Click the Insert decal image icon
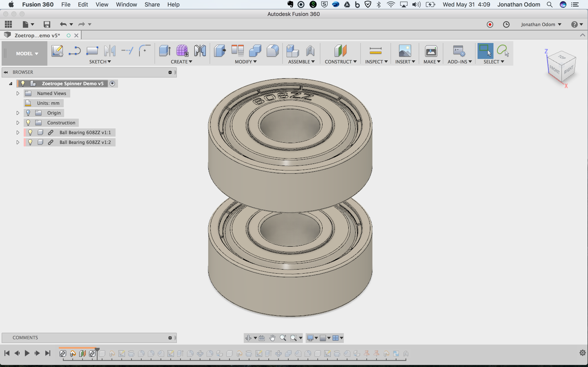 [x=405, y=51]
